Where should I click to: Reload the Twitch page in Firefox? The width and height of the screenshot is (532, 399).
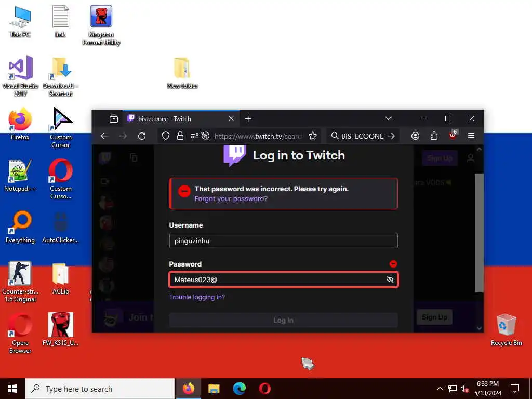(142, 136)
